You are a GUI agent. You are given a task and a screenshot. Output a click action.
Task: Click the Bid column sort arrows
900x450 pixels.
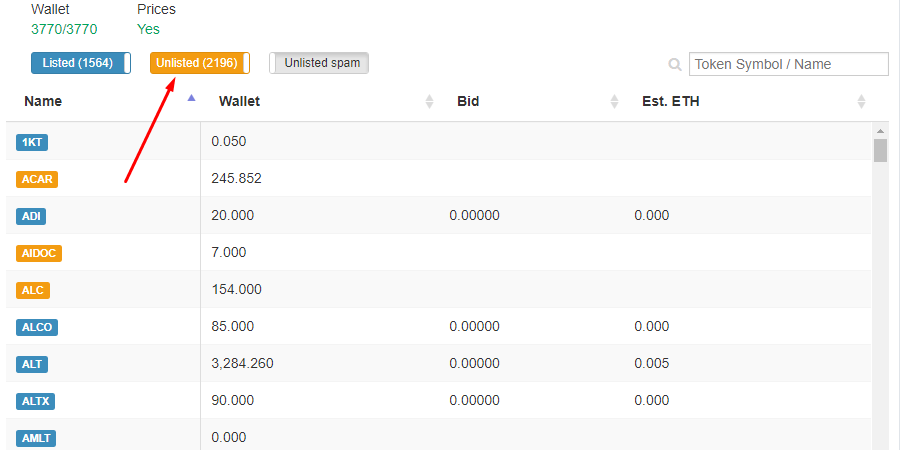(x=614, y=102)
